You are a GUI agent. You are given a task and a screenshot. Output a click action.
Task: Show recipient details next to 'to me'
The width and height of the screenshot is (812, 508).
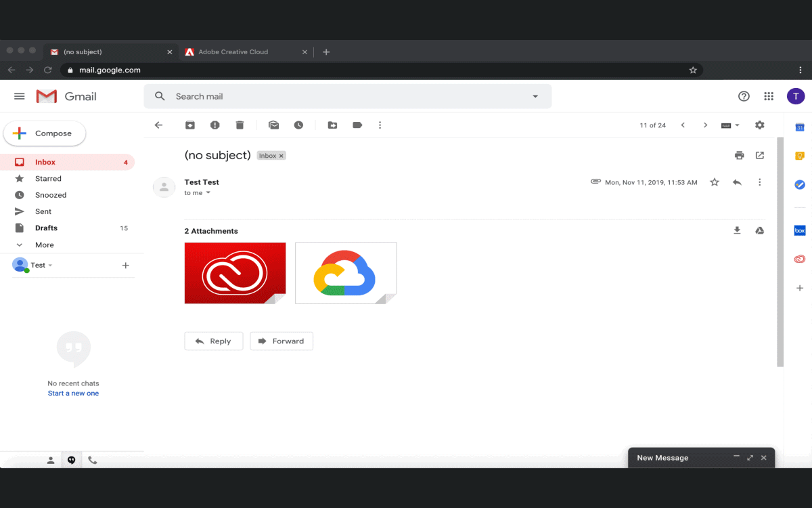208,193
